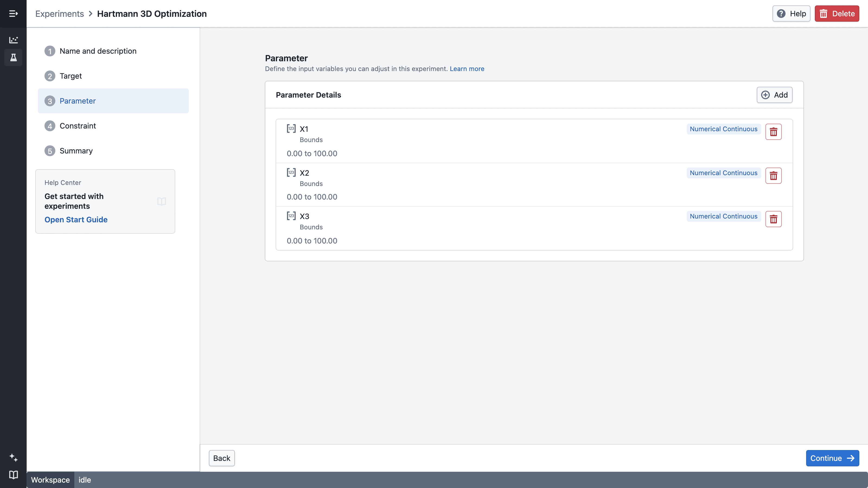This screenshot has height=488, width=868.
Task: Click the X1 numeric bracket icon
Action: [291, 129]
